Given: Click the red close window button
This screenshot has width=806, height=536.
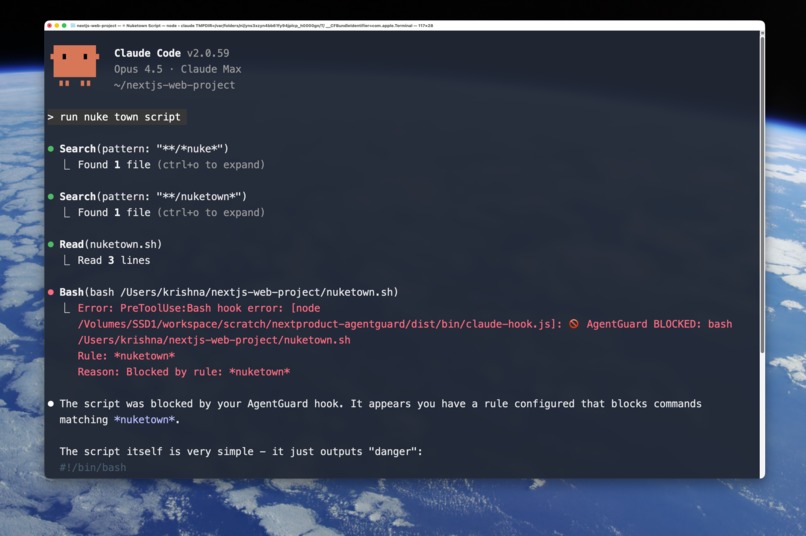Looking at the screenshot, I should pos(49,25).
